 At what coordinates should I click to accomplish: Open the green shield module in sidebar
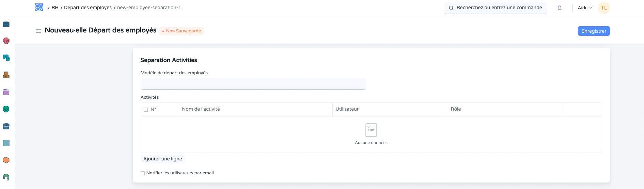point(6,109)
